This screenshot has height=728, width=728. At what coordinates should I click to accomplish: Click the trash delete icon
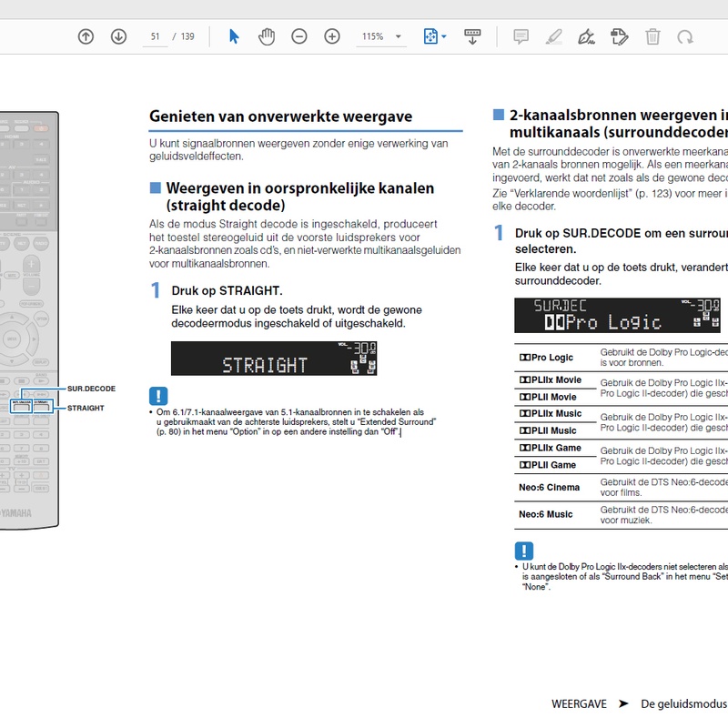[652, 36]
